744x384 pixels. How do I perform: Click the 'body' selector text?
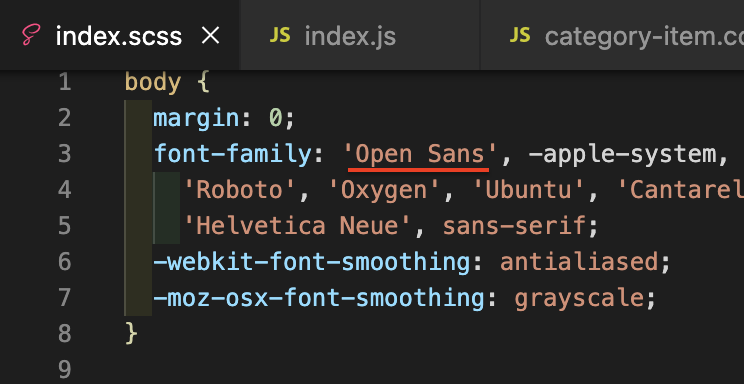coord(153,83)
